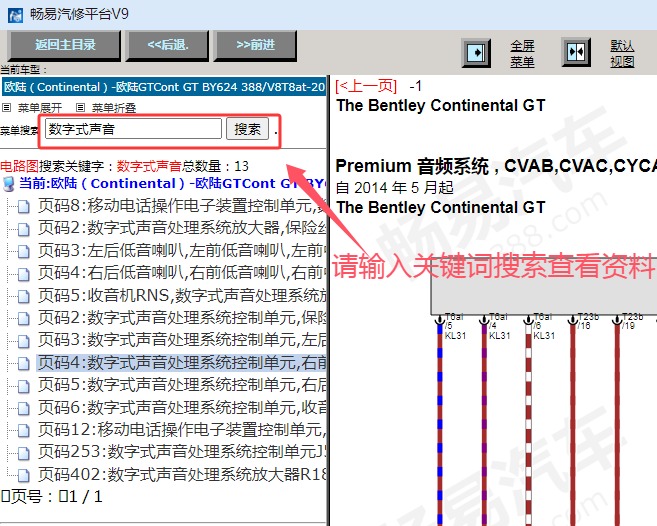The width and height of the screenshot is (657, 526).
Task: Open 页码3:左后低音喇叭,左前低音喇叭
Action: pyautogui.click(x=181, y=251)
